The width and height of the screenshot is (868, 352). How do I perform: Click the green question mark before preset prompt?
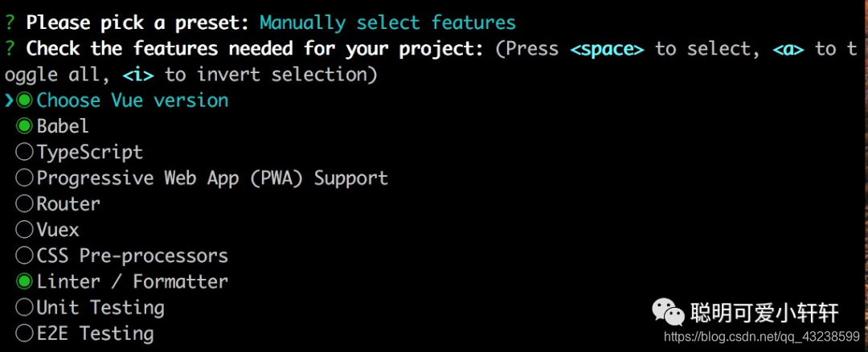(x=10, y=23)
